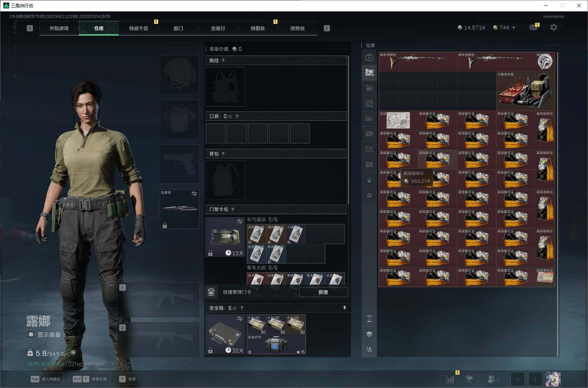The width and height of the screenshot is (588, 388).
Task: Open the 特勤处 tab
Action: click(x=258, y=28)
